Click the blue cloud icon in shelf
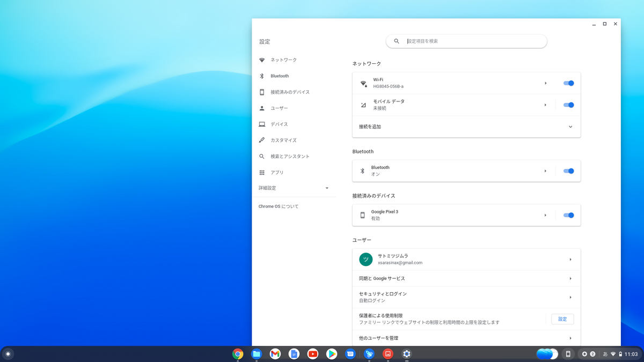644x362 pixels. coord(547,354)
